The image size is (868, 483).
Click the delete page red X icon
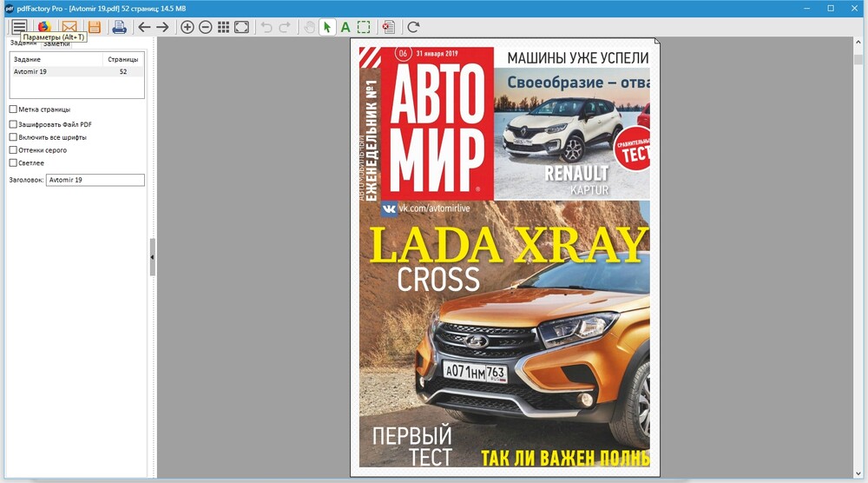[388, 27]
